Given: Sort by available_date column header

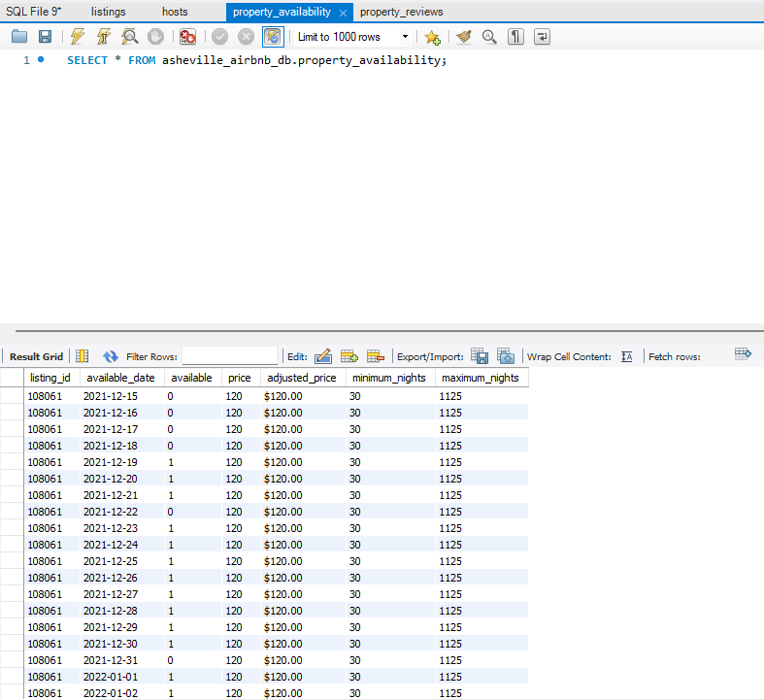Looking at the screenshot, I should click(x=120, y=378).
